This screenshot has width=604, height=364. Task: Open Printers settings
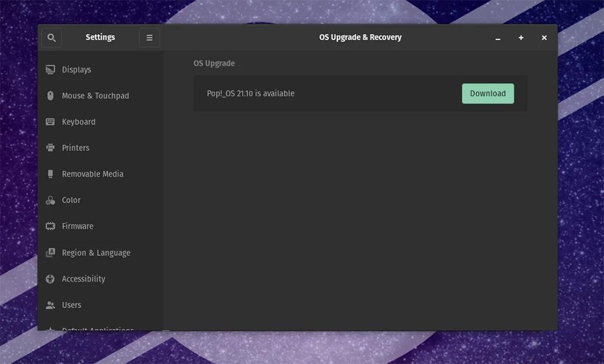pyautogui.click(x=101, y=148)
